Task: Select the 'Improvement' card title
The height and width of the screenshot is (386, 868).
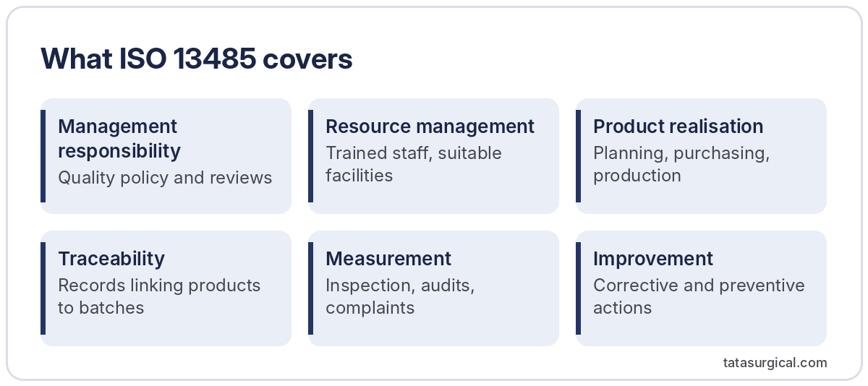Action: [653, 259]
